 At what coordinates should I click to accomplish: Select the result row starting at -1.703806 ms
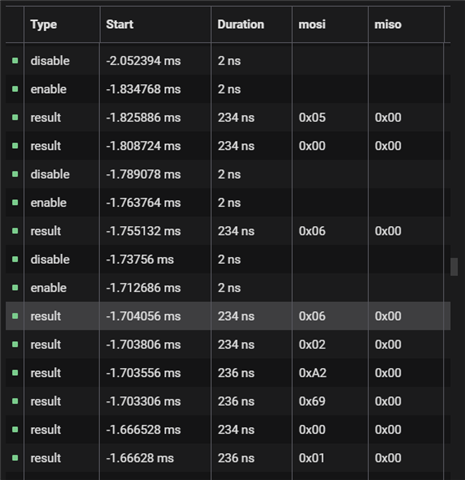pyautogui.click(x=228, y=344)
